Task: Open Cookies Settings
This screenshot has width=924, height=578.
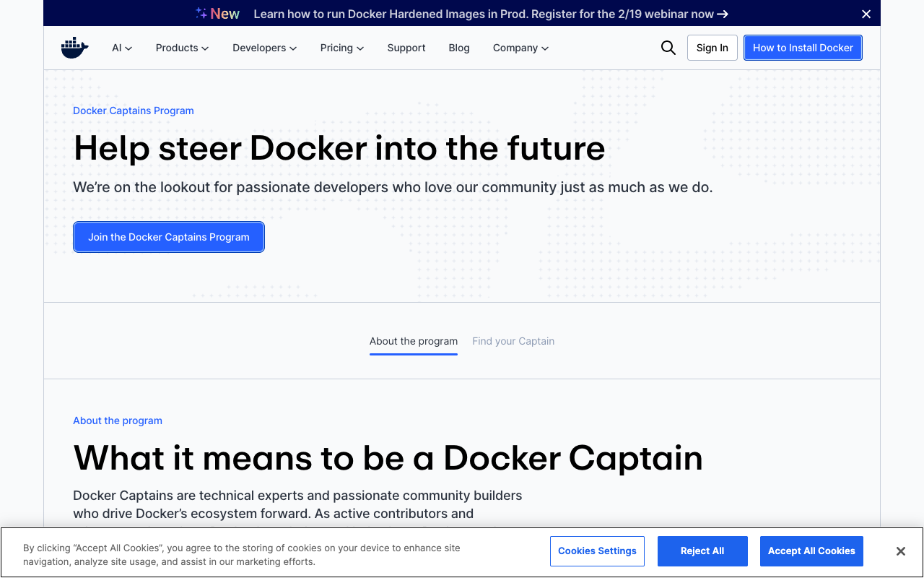Action: coord(597,551)
